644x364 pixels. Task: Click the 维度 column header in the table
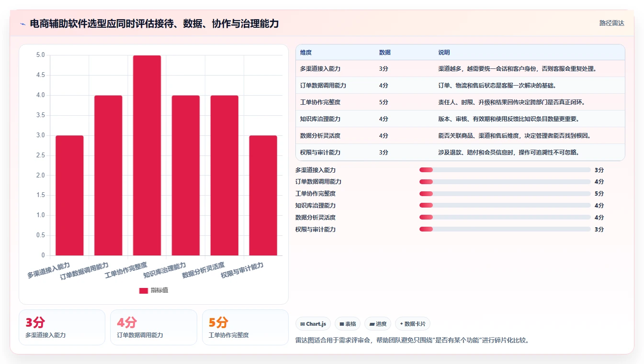pyautogui.click(x=306, y=53)
